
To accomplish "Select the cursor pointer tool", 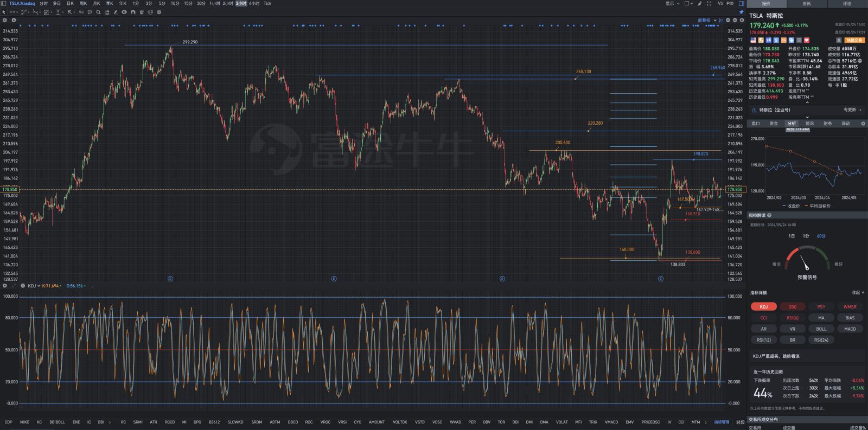I will [x=4, y=12].
